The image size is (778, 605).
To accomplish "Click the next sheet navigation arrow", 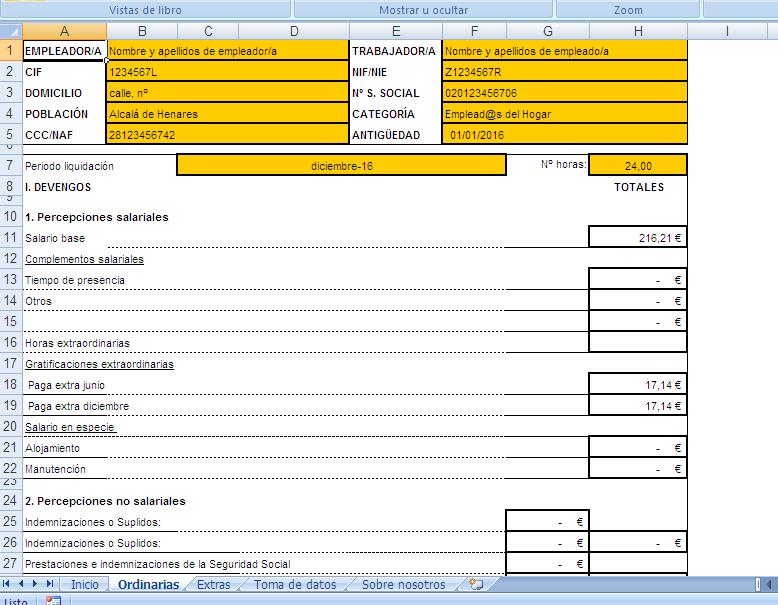I will [35, 584].
